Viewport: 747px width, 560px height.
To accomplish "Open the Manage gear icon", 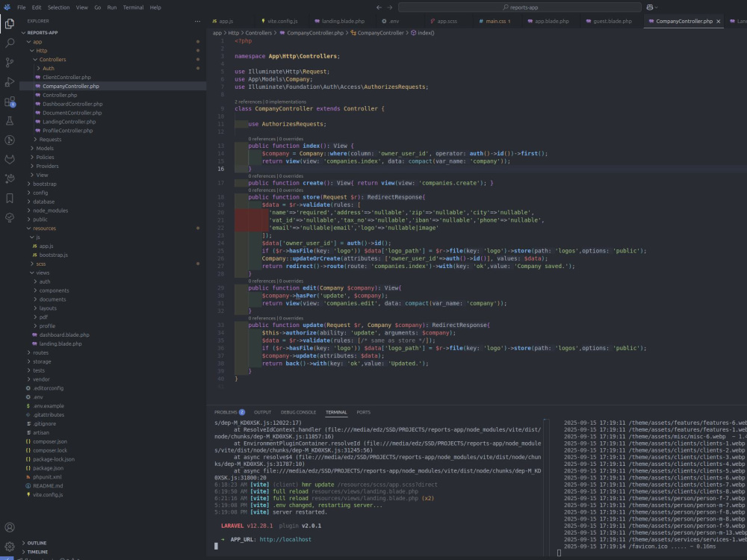I will 10,547.
